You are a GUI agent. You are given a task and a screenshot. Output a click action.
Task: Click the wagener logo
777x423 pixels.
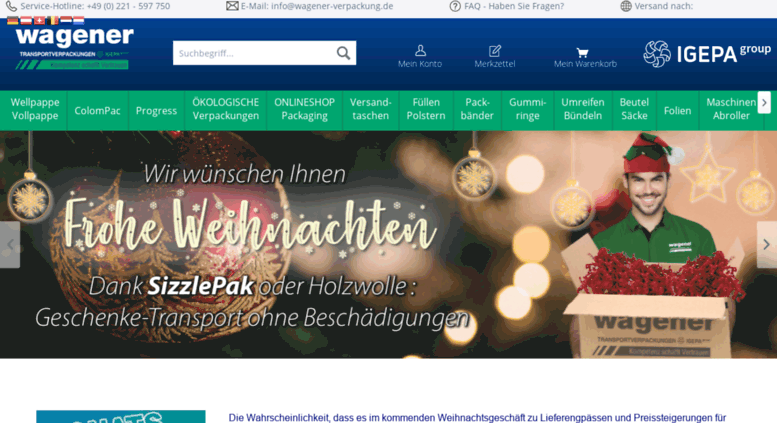pyautogui.click(x=74, y=48)
